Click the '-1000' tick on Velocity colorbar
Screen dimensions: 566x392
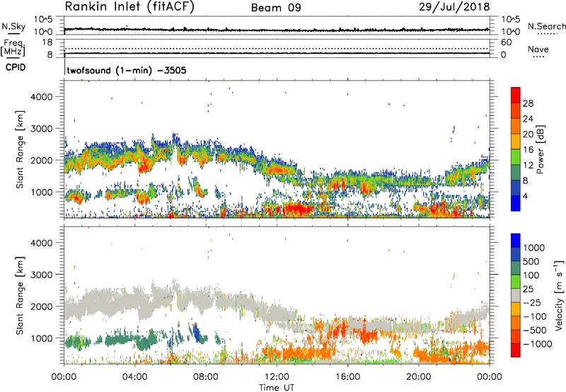pyautogui.click(x=538, y=344)
